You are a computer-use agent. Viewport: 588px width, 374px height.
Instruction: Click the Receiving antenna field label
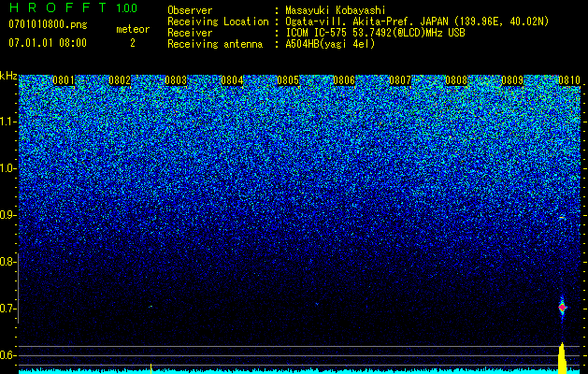[215, 44]
